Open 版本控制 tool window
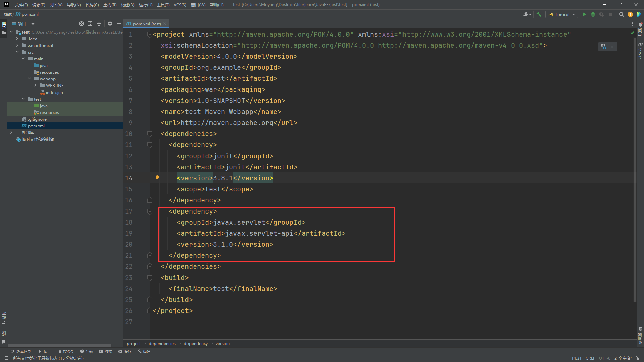This screenshot has width=644, height=362. pos(21,352)
